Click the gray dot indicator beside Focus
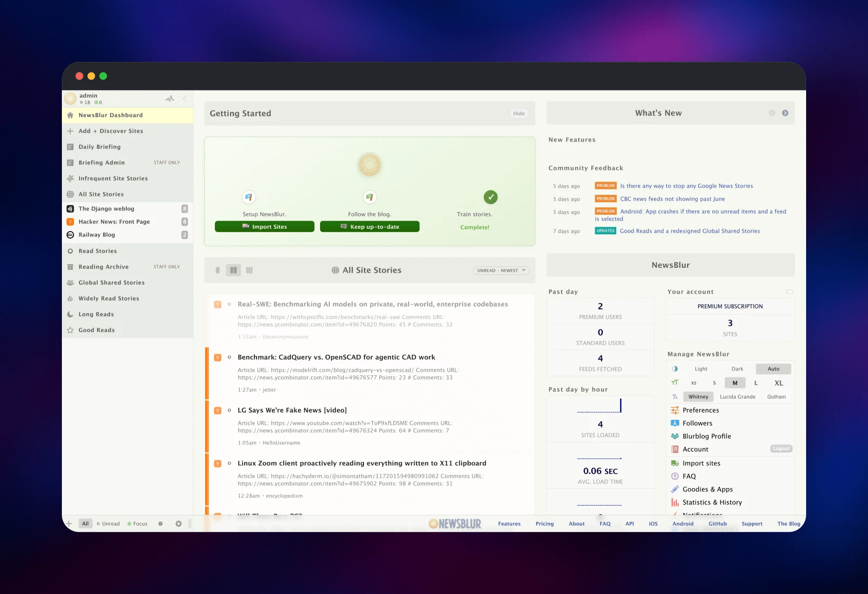This screenshot has height=594, width=868. [x=160, y=523]
